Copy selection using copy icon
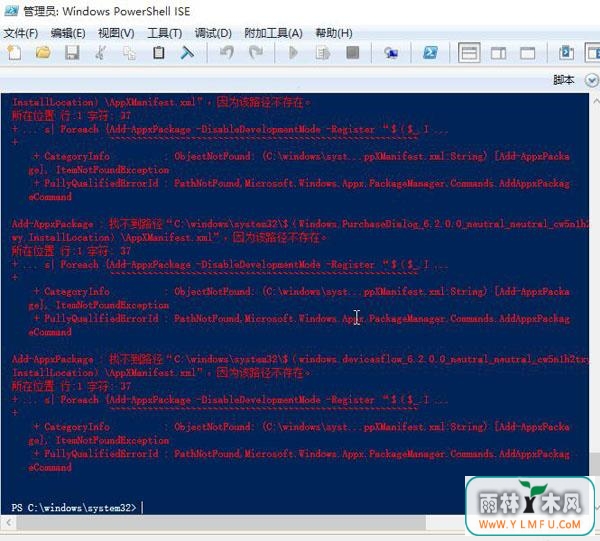The image size is (600, 541). 129,52
